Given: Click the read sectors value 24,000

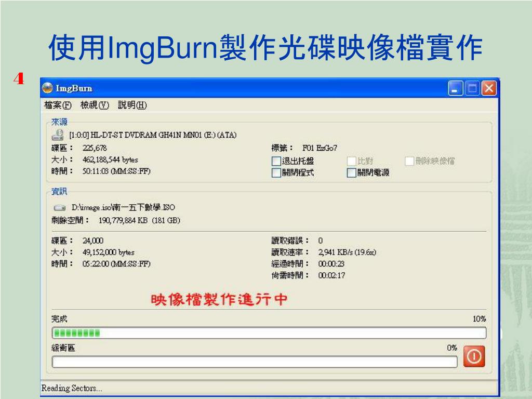Looking at the screenshot, I should coord(93,241).
